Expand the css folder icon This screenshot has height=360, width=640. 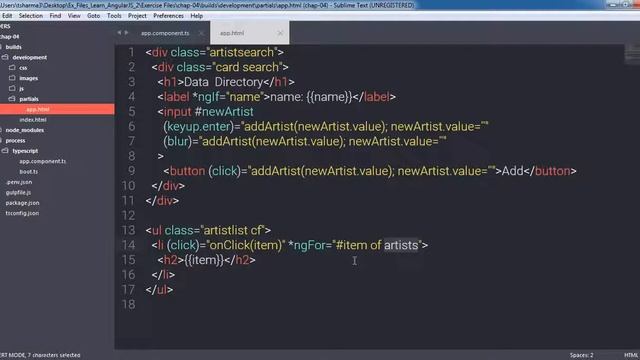click(x=12, y=68)
